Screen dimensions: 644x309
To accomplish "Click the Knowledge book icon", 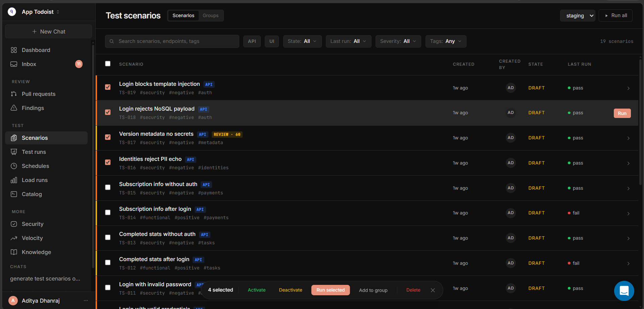I will tap(14, 252).
